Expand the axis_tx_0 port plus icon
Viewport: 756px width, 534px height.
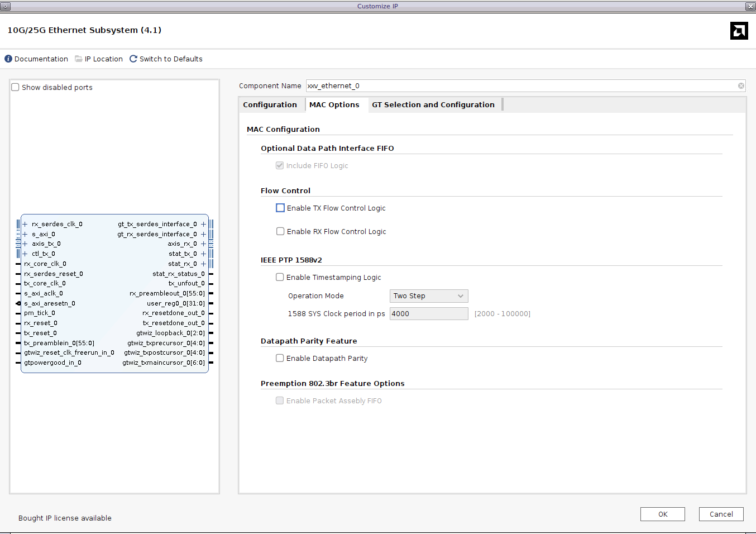pos(25,244)
